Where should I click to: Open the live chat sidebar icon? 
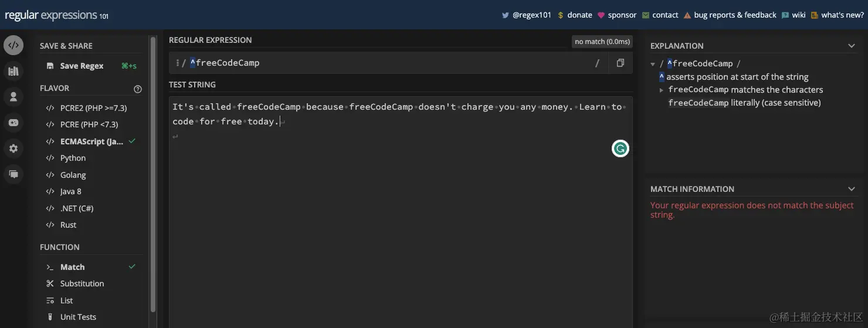click(x=13, y=174)
